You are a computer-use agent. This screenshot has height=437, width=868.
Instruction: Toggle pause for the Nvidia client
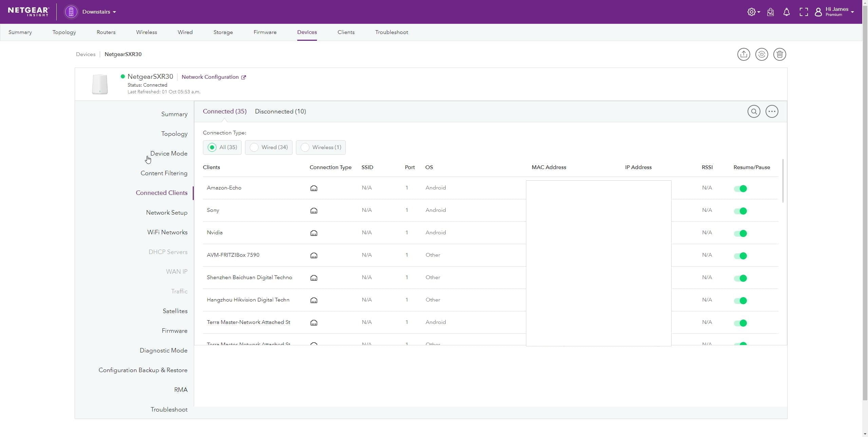(740, 233)
